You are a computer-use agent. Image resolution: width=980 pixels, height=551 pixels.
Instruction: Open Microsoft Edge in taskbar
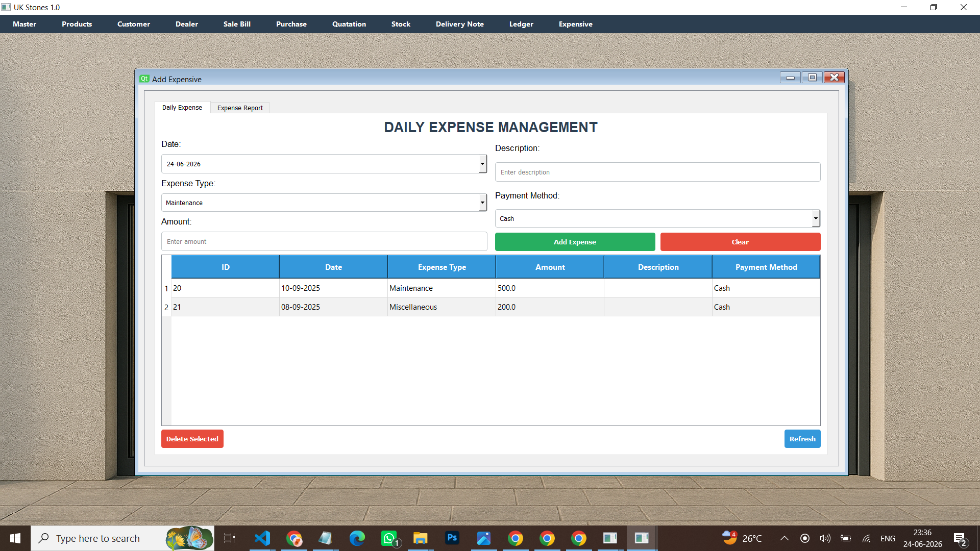(x=357, y=538)
